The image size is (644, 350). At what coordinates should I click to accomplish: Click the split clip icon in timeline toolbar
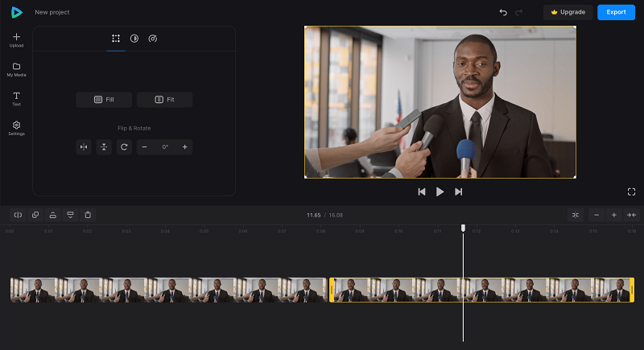18,215
